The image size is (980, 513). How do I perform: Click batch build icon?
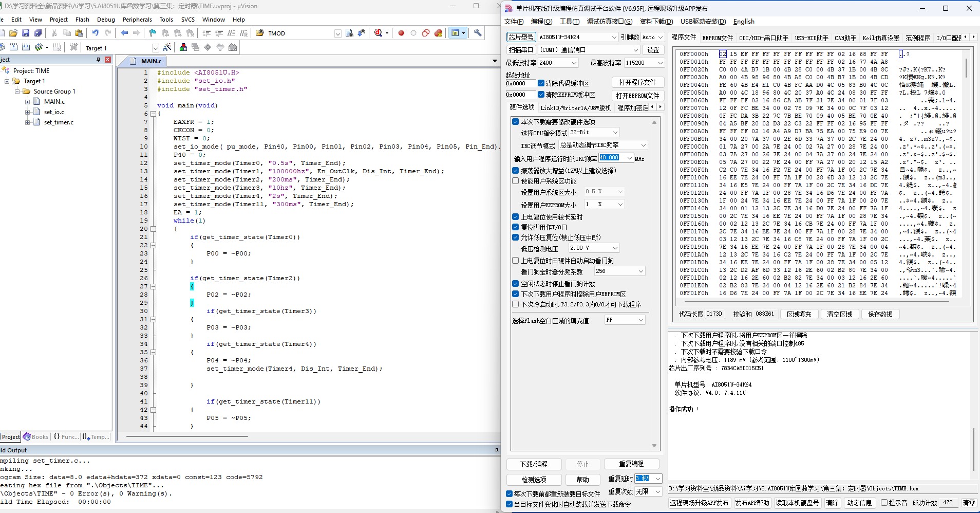(x=39, y=47)
